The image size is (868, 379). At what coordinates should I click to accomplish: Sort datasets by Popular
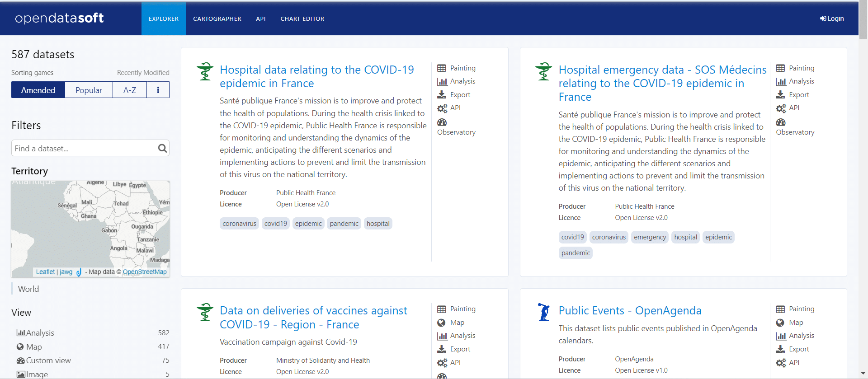pos(89,90)
